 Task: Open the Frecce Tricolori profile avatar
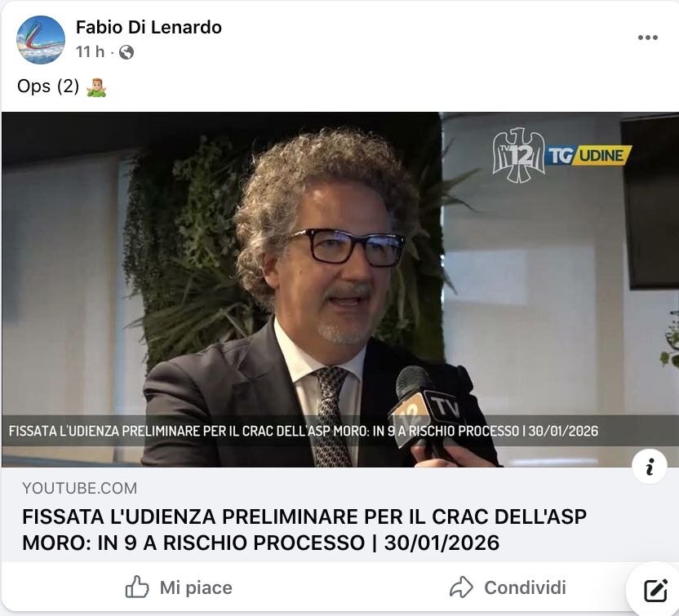tap(41, 40)
